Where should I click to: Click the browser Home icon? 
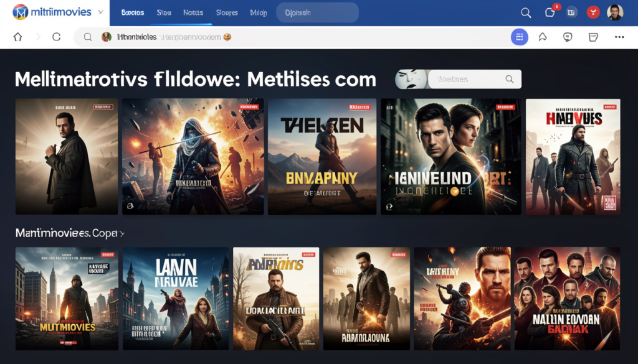(17, 37)
